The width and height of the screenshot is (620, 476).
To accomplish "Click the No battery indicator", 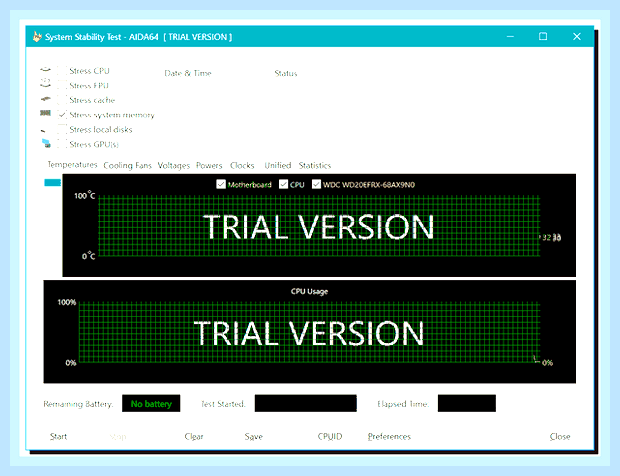I will click(151, 403).
